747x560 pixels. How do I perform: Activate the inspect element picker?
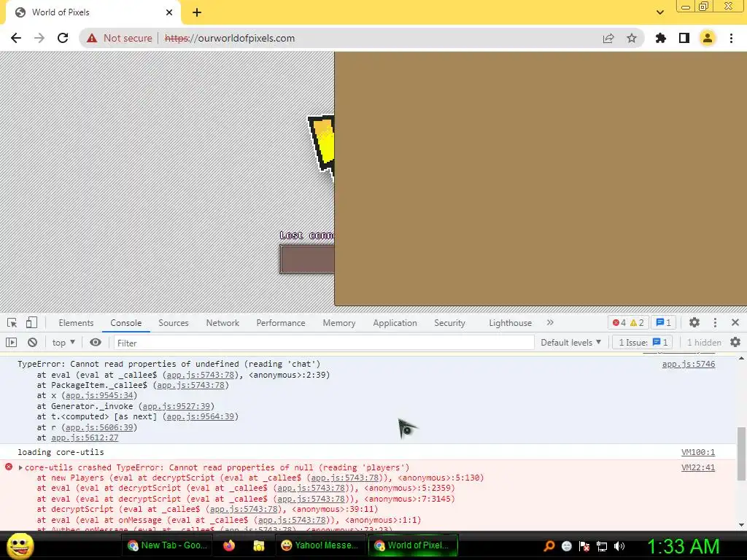pyautogui.click(x=12, y=323)
